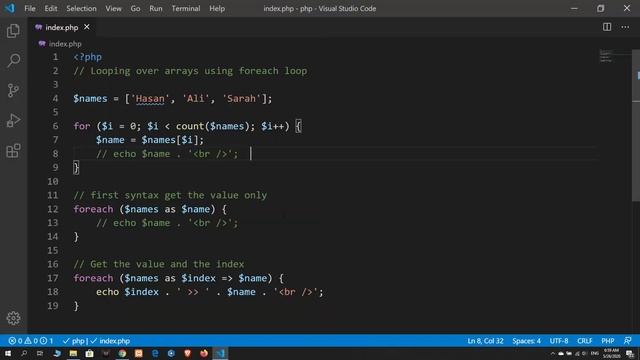Open the Run menu
This screenshot has height=360, width=640.
pos(156,8)
